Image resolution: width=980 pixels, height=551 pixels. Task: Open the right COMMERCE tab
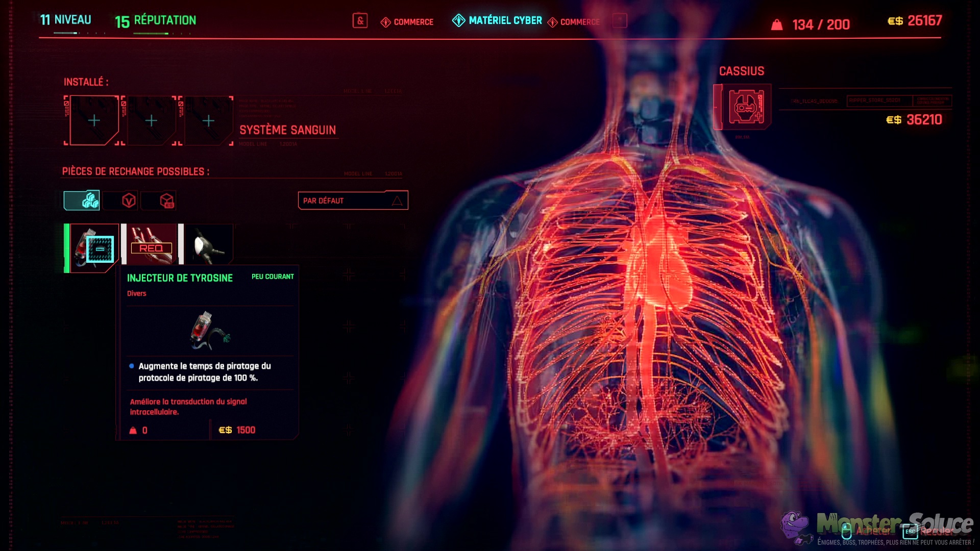coord(574,22)
